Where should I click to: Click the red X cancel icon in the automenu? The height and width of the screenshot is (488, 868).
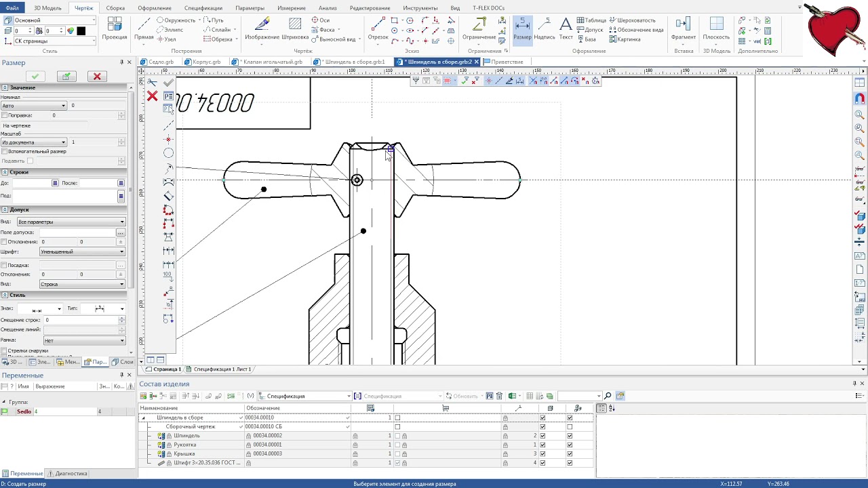(153, 96)
